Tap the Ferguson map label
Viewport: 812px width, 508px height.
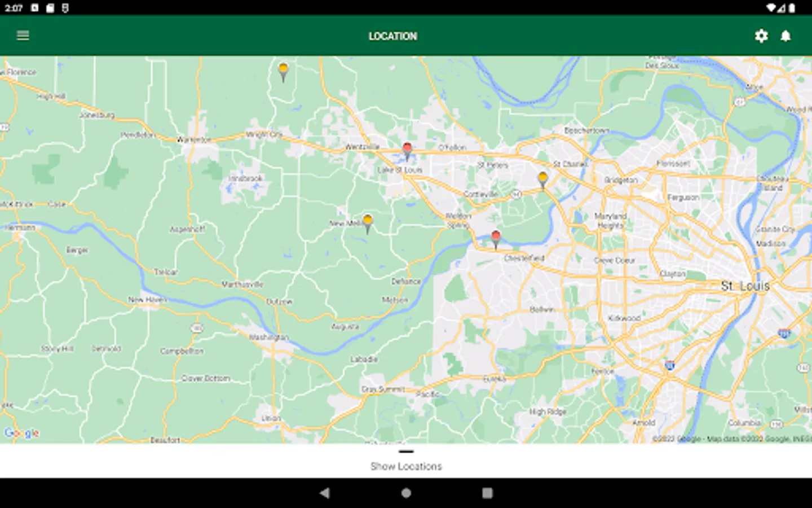point(683,198)
